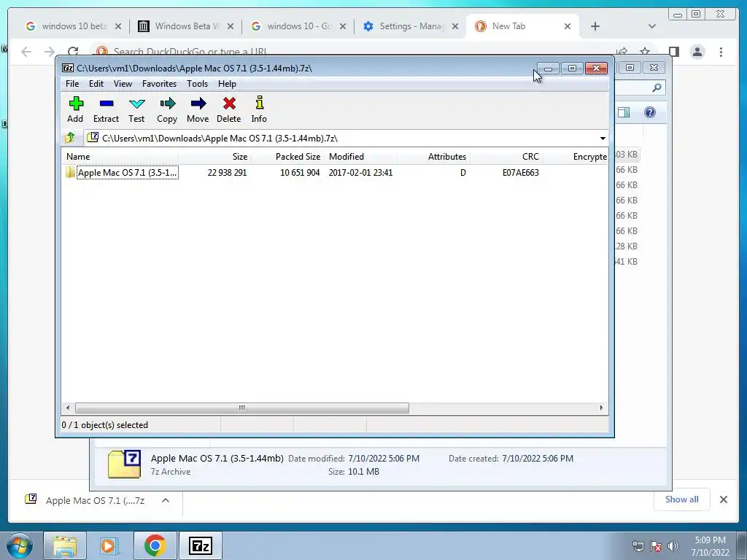Bookmark this page with the star icon
This screenshot has width=747, height=560.
(645, 52)
